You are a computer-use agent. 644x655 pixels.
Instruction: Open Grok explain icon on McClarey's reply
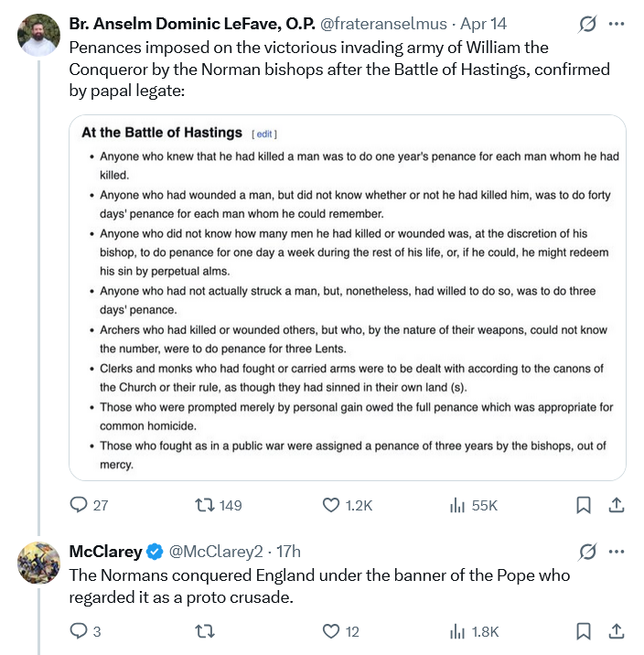pos(589,552)
